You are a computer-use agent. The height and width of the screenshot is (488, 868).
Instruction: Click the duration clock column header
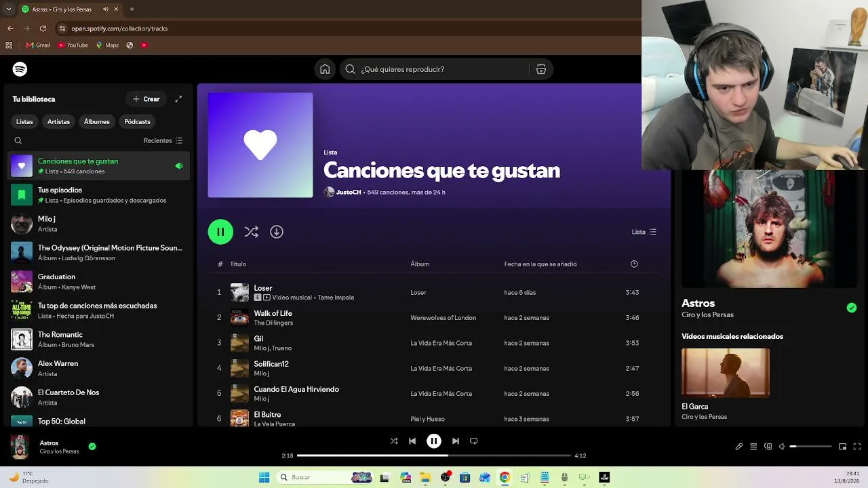(x=634, y=264)
